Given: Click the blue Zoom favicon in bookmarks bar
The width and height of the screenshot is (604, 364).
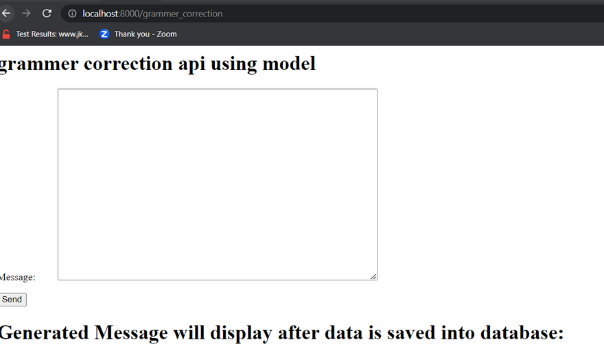Looking at the screenshot, I should [x=104, y=34].
